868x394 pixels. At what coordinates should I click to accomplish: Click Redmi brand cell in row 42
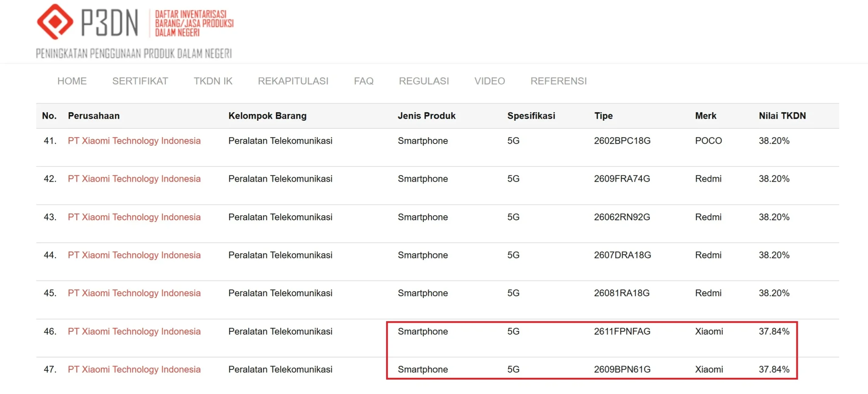pyautogui.click(x=708, y=179)
